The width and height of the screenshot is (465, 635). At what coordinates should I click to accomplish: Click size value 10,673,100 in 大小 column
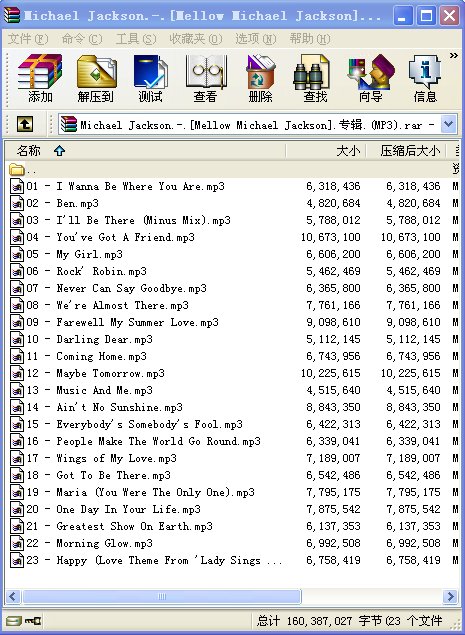coord(331,237)
